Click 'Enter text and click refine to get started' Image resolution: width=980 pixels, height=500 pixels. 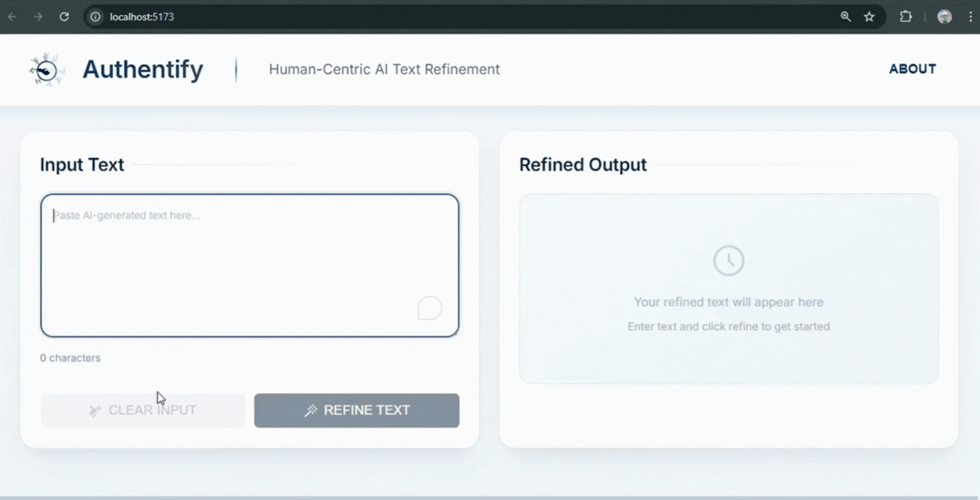[728, 327]
